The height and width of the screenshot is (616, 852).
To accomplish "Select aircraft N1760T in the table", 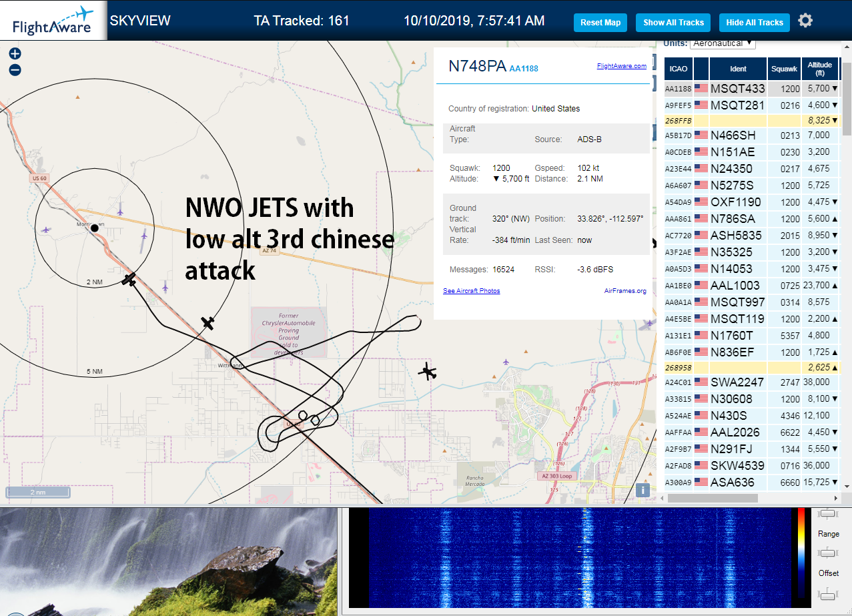I will (752, 335).
